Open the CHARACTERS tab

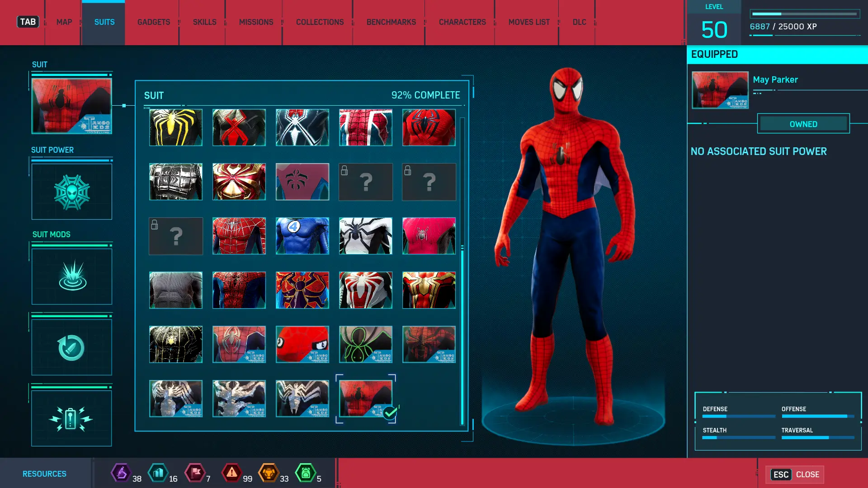point(462,22)
